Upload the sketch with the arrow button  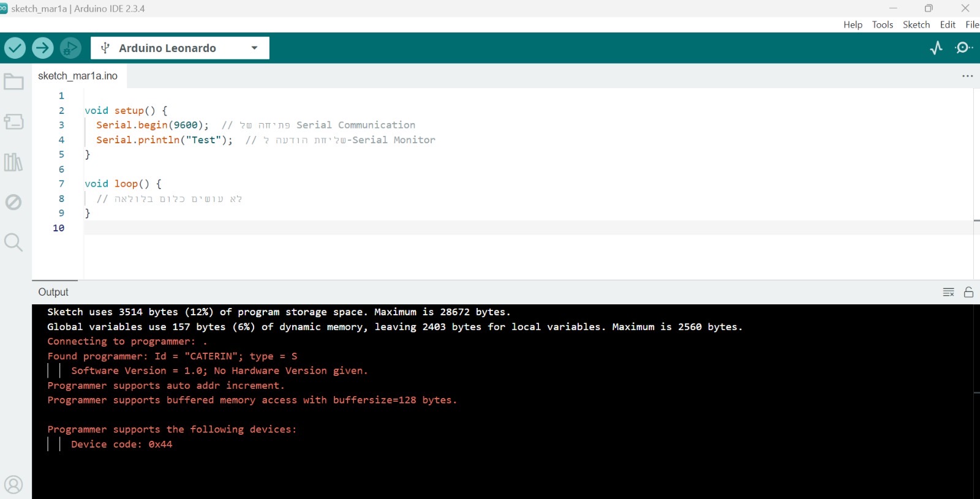point(43,48)
